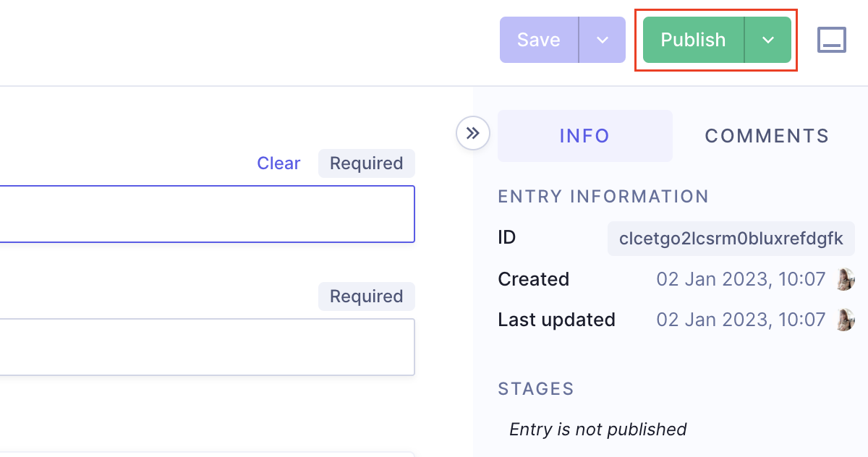This screenshot has width=868, height=457.
Task: Select the Last updated date timestamp
Action: coord(740,320)
